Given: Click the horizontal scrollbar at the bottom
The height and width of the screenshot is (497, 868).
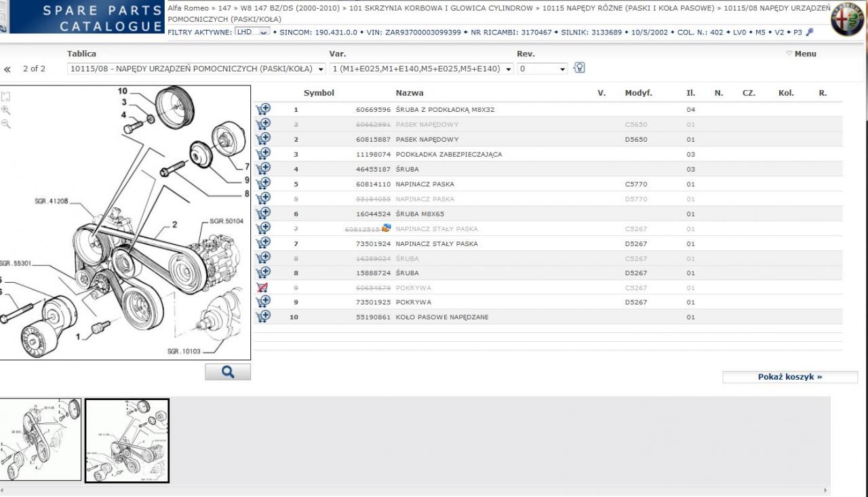Looking at the screenshot, I should [415, 490].
